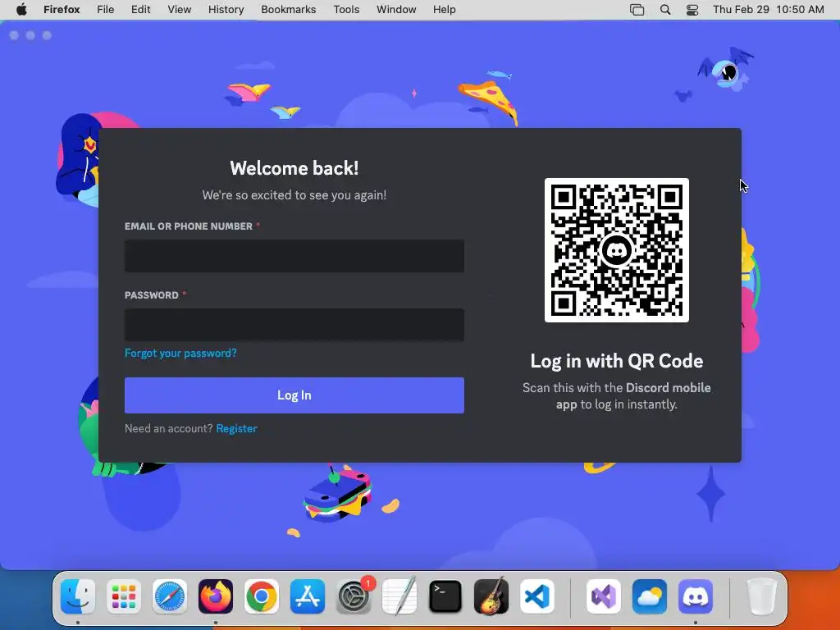Launch Terminal from the dock
This screenshot has height=630, width=840.
pyautogui.click(x=445, y=596)
